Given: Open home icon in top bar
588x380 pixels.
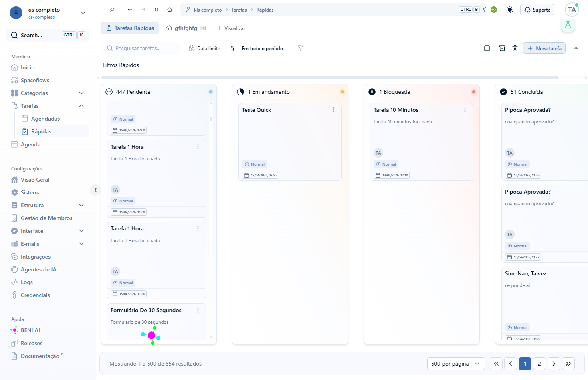Looking at the screenshot, I should [x=170, y=10].
